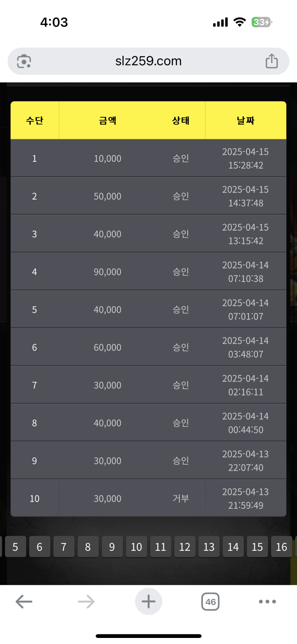Tap the 거부 status in row 10

[x=181, y=498]
